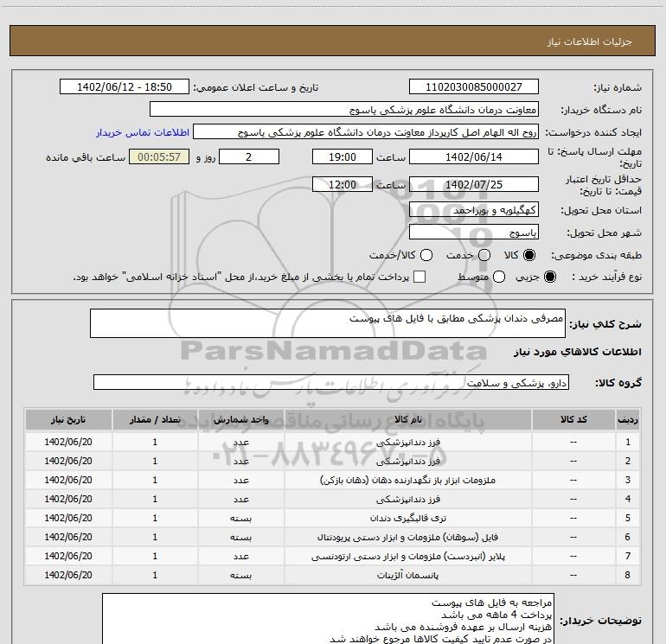The height and width of the screenshot is (644, 666).
Task: Click the 19:00 deadline time field
Action: pos(342,157)
